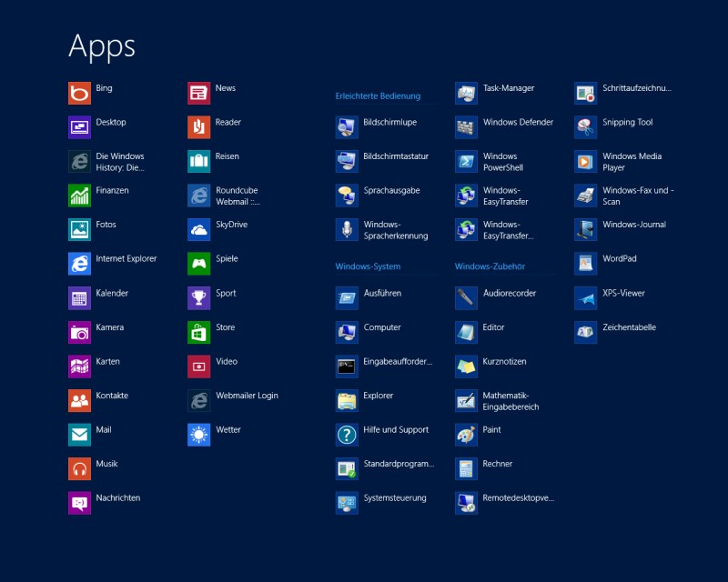Open Systemsteuerung control panel icon
728x582 pixels.
click(x=347, y=503)
